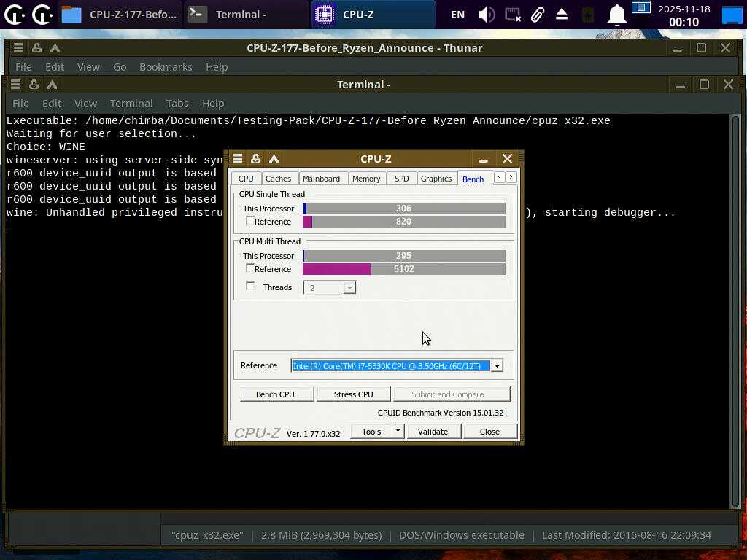Click Single Thread Reference bar 820
Viewport: 747px width, 560px height.
coord(404,222)
